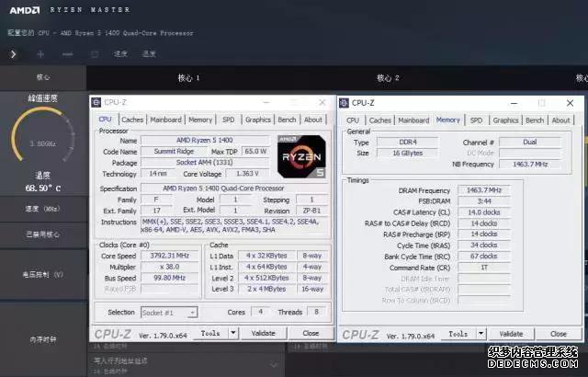
Task: Open the CPU tab in left CPU-Z window
Action: coord(105,120)
